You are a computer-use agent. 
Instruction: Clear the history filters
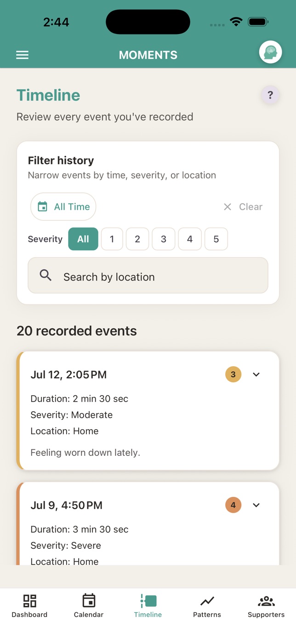coord(243,207)
